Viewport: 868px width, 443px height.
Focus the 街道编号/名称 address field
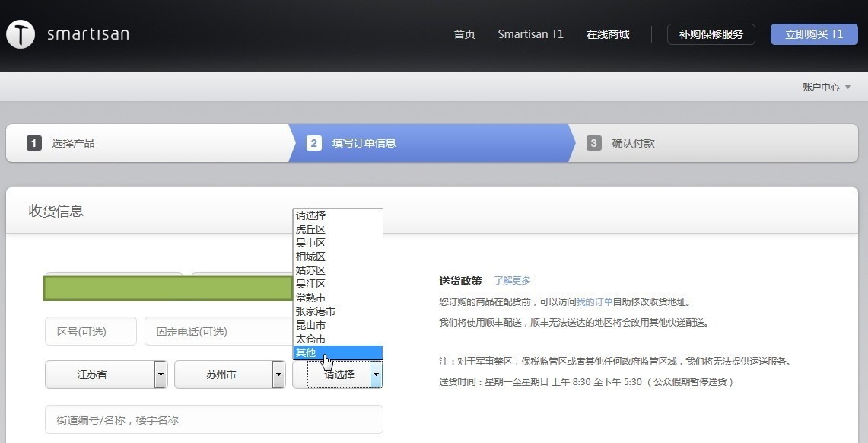tap(215, 419)
